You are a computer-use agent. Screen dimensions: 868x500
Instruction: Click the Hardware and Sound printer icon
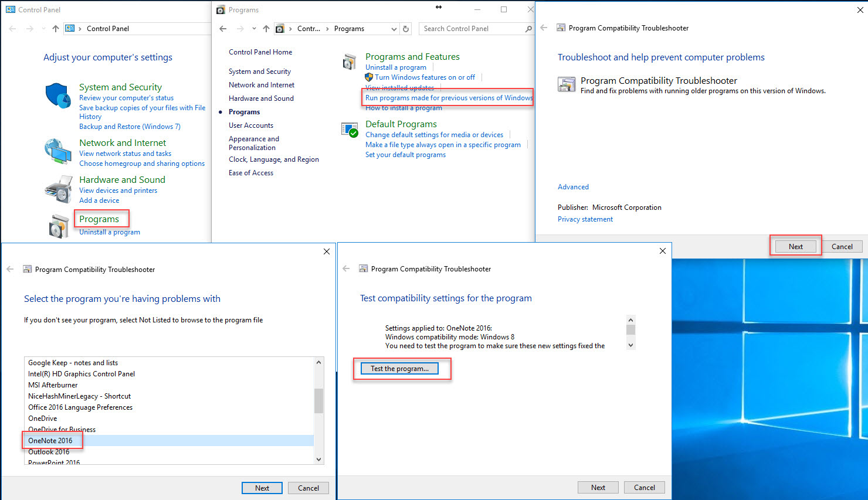[x=58, y=189]
